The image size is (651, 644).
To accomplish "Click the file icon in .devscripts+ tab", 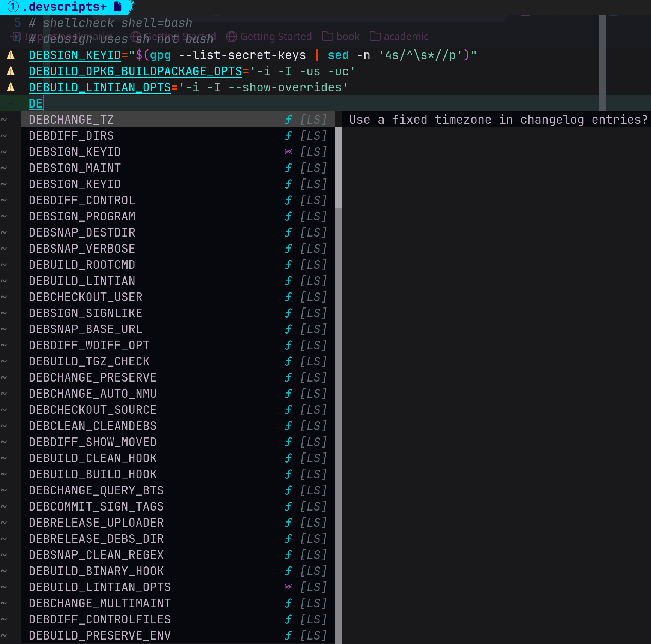I will 118,6.
